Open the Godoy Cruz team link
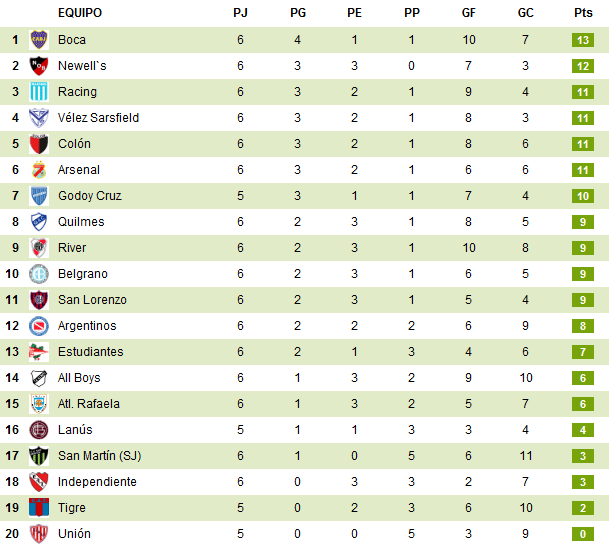This screenshot has width=609, height=558. (x=89, y=196)
